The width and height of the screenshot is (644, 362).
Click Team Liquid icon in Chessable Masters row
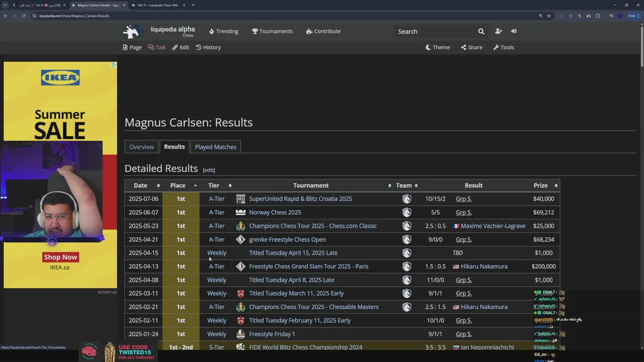(407, 307)
